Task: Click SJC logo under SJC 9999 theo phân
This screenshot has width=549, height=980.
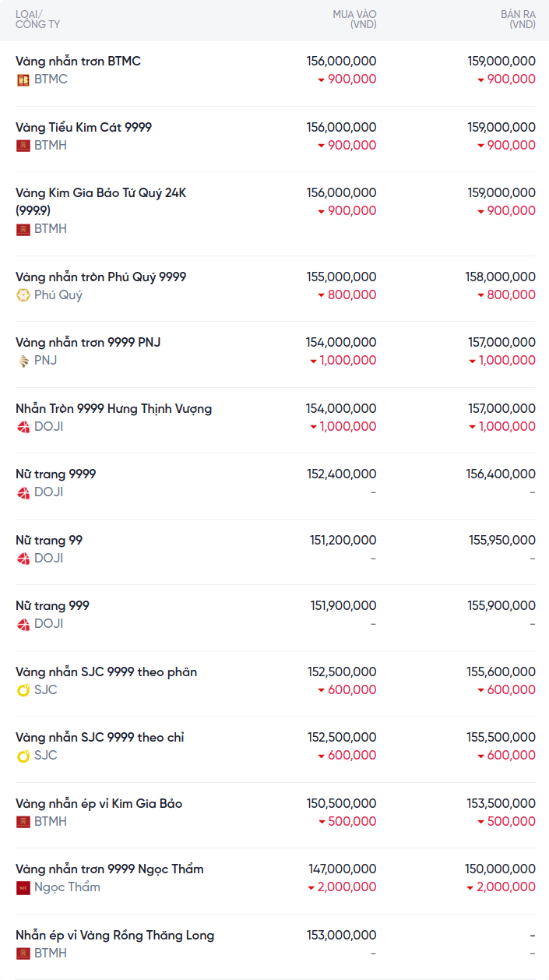Action: tap(23, 690)
